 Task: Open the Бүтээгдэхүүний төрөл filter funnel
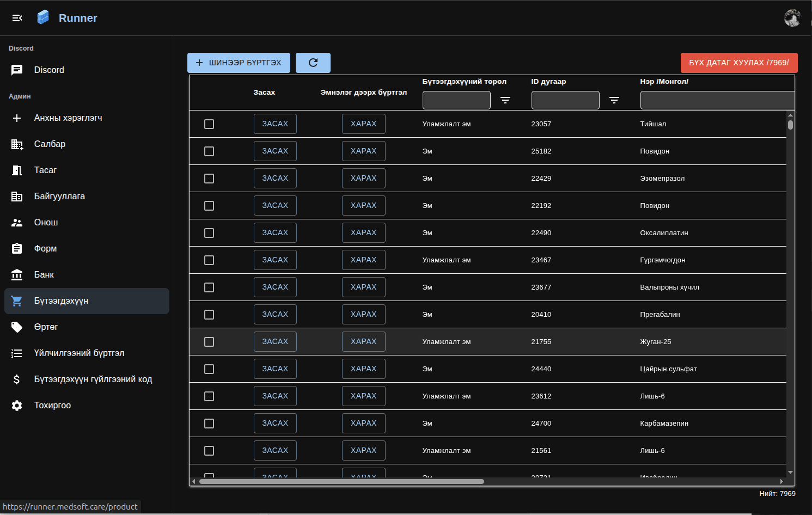[x=505, y=100]
